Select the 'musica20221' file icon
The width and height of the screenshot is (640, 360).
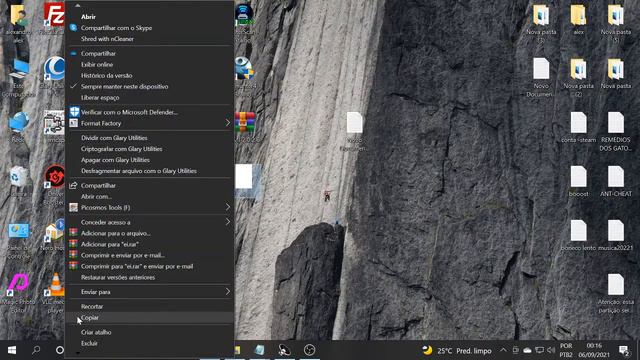pyautogui.click(x=616, y=236)
